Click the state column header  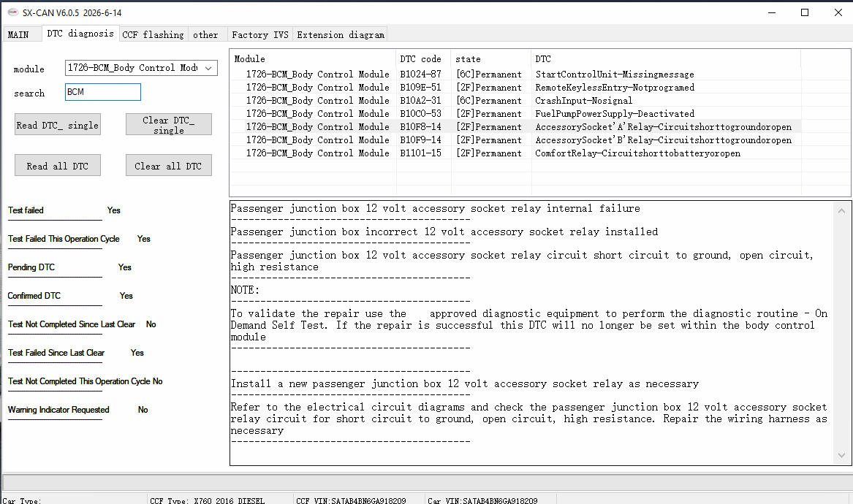[x=490, y=58]
